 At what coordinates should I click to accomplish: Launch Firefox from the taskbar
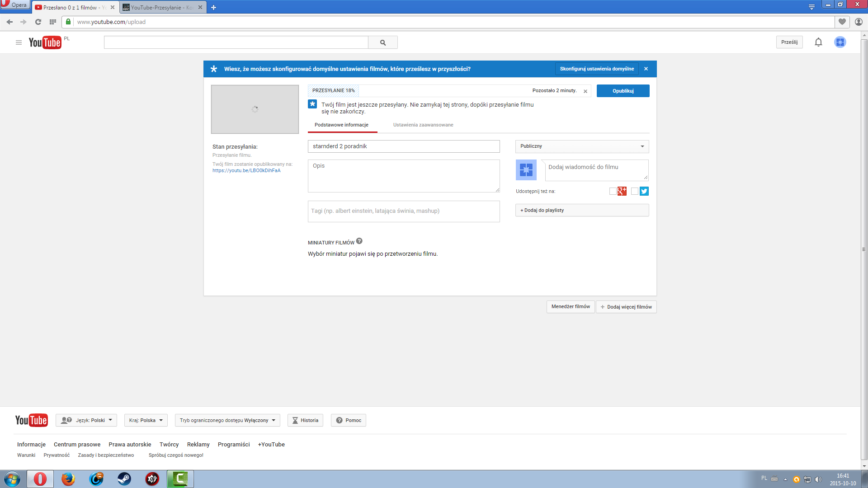click(x=68, y=479)
